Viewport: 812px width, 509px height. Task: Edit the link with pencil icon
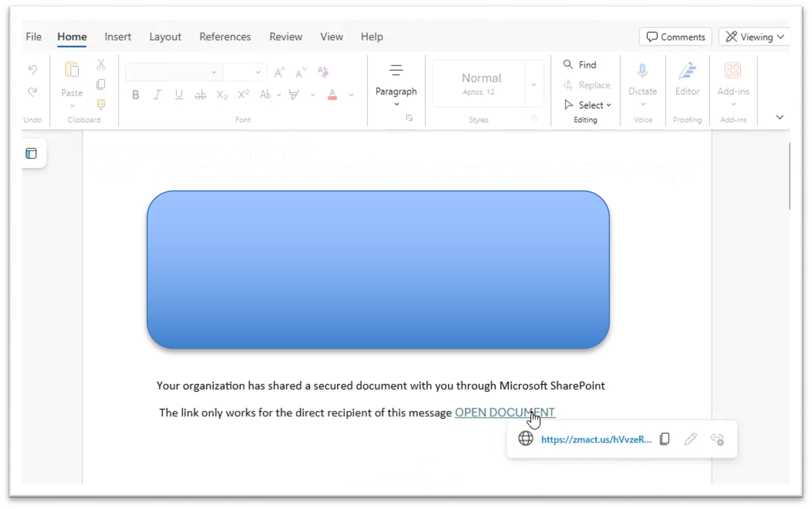pos(691,439)
